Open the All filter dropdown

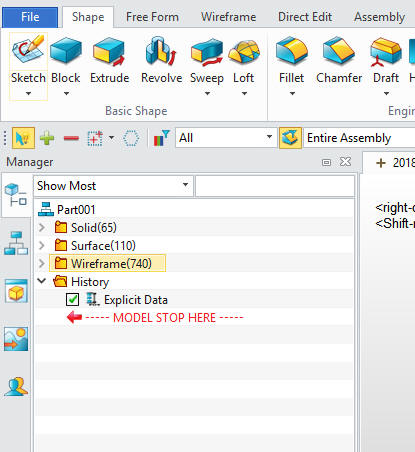pos(226,138)
